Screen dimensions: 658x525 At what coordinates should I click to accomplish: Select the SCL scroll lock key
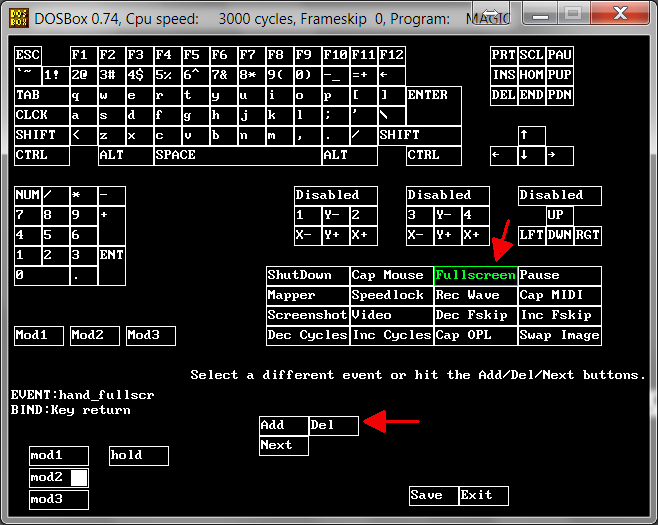click(532, 56)
